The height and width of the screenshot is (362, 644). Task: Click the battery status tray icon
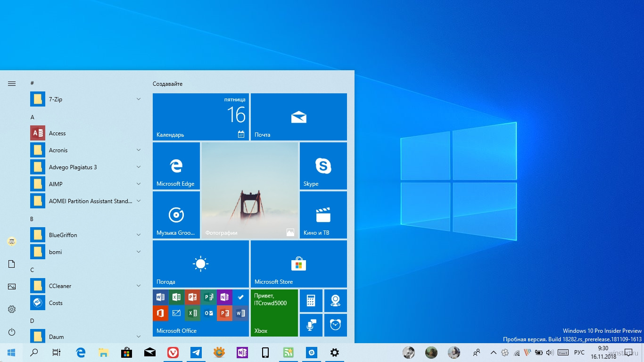pyautogui.click(x=538, y=353)
